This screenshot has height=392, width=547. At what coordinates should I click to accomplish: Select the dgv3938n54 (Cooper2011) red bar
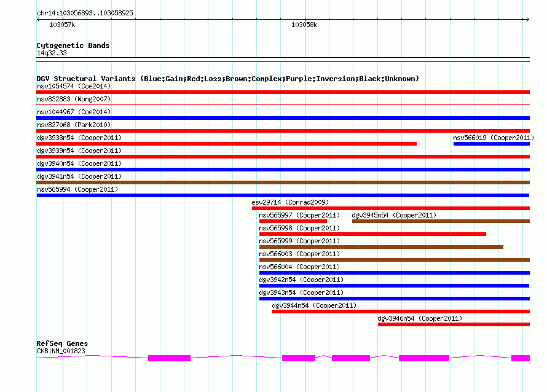(226, 144)
